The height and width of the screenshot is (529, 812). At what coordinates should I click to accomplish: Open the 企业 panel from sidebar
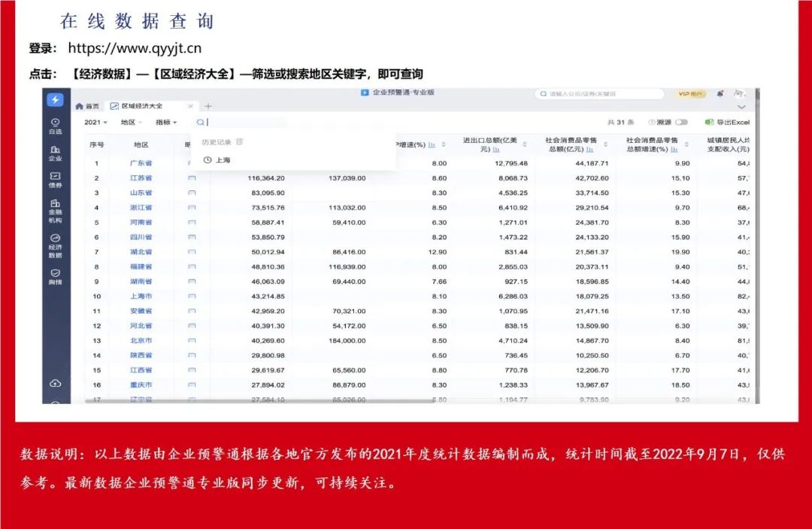click(x=55, y=154)
